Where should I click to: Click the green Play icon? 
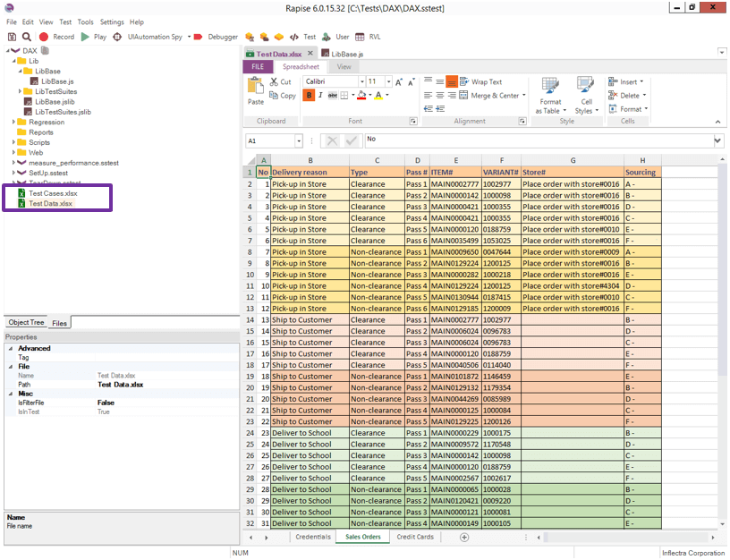click(x=85, y=37)
